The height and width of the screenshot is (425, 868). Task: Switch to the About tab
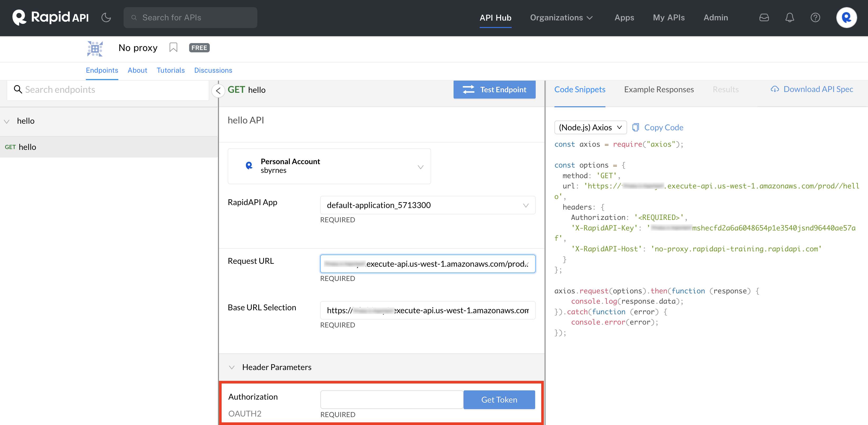137,70
